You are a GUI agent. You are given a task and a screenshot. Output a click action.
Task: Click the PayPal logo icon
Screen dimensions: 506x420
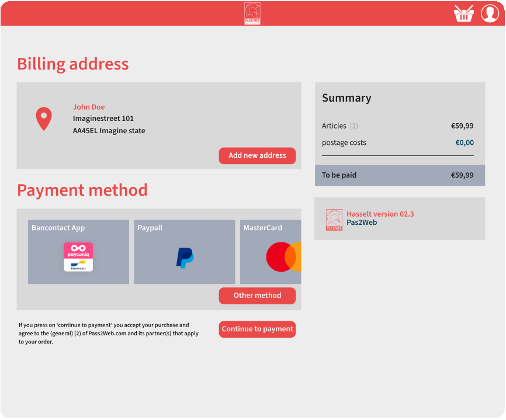pos(185,258)
